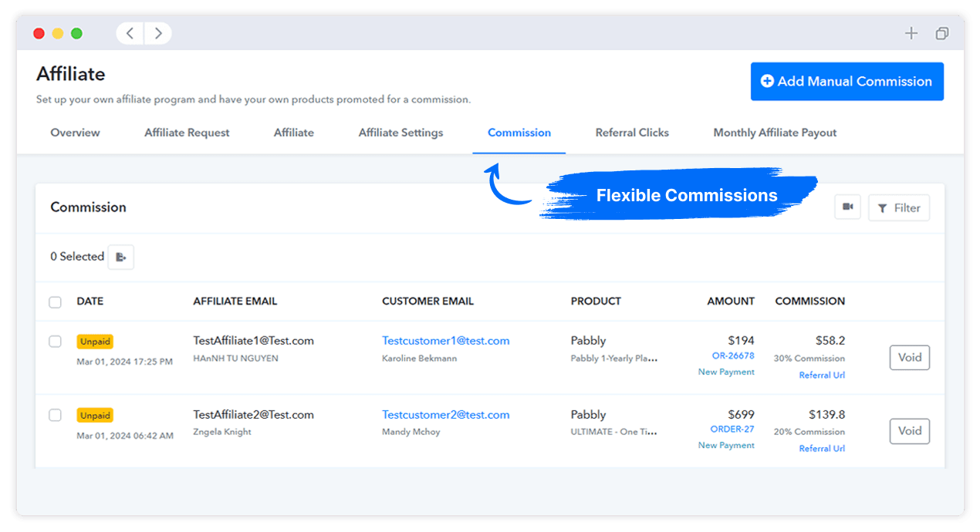980x532 pixels.
Task: Click the forward navigation arrow
Action: click(x=158, y=33)
